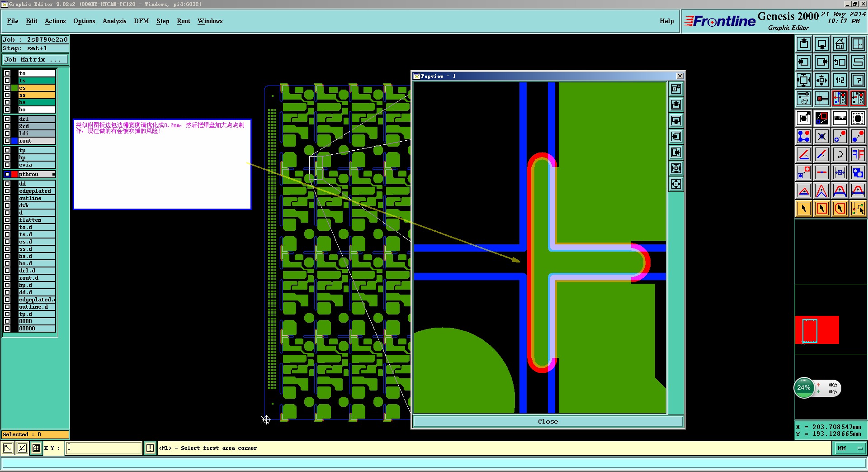This screenshot has width=868, height=472.
Task: Click the Help menu button
Action: (x=666, y=21)
